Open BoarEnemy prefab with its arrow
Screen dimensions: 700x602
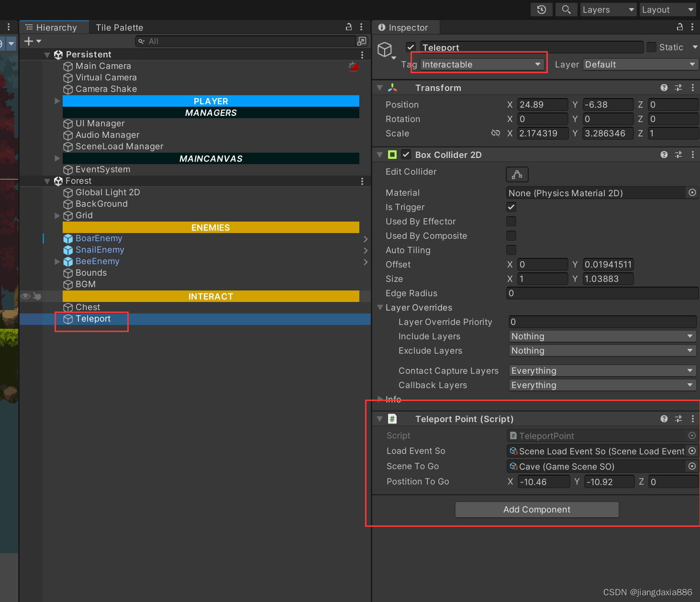click(x=366, y=239)
